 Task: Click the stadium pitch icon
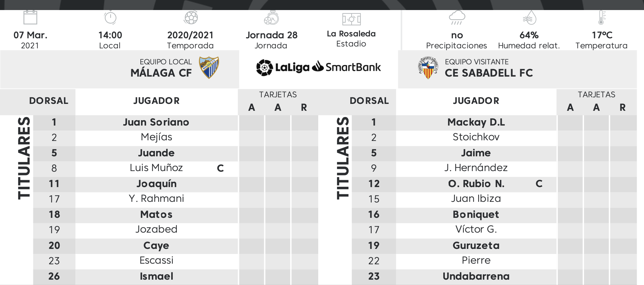point(351,19)
